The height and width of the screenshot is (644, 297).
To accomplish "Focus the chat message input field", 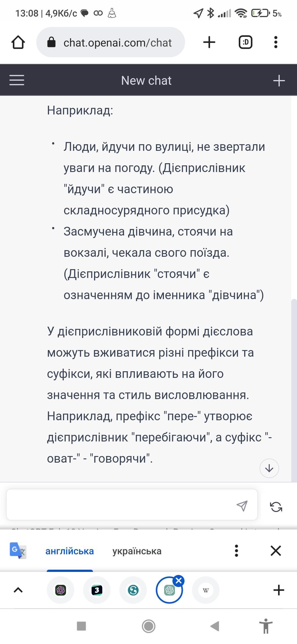I will click(121, 505).
